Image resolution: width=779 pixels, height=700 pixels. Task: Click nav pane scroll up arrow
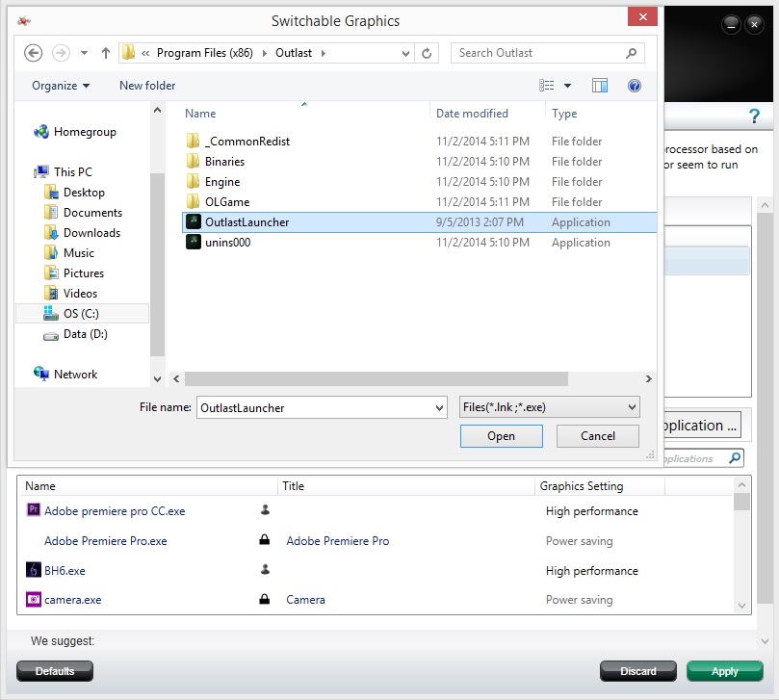[x=157, y=111]
